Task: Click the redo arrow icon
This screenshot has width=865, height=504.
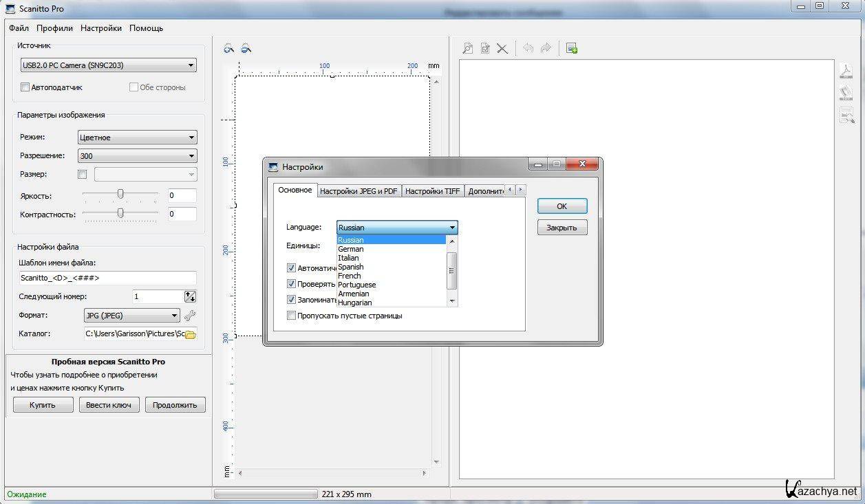Action: tap(546, 48)
